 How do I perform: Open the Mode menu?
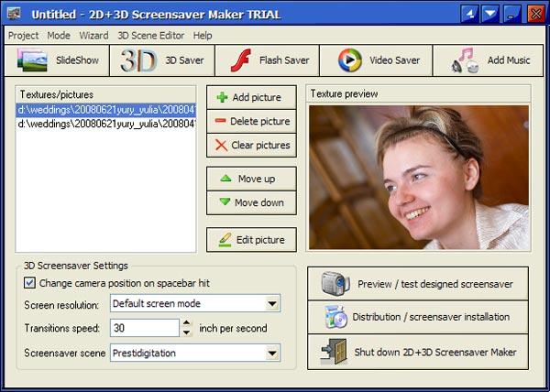point(59,36)
